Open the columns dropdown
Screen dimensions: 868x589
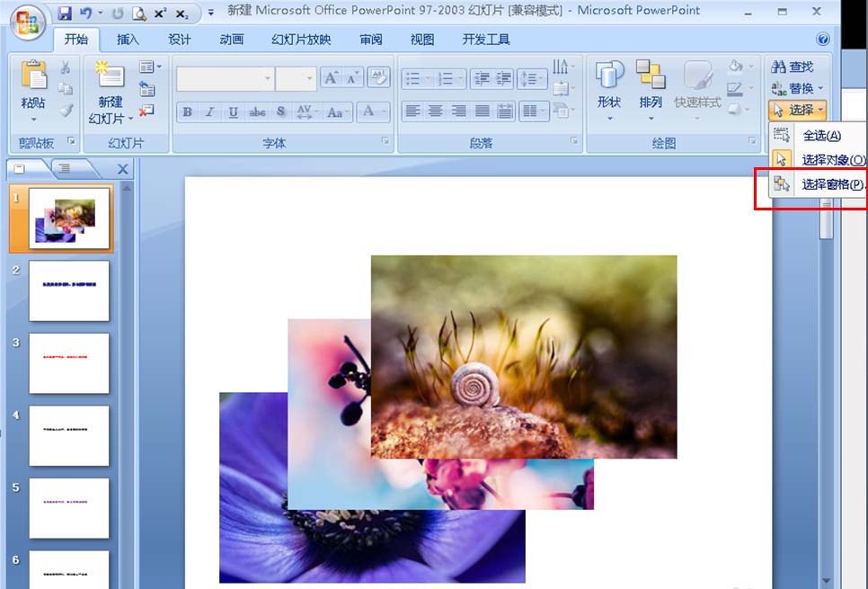pyautogui.click(x=533, y=111)
